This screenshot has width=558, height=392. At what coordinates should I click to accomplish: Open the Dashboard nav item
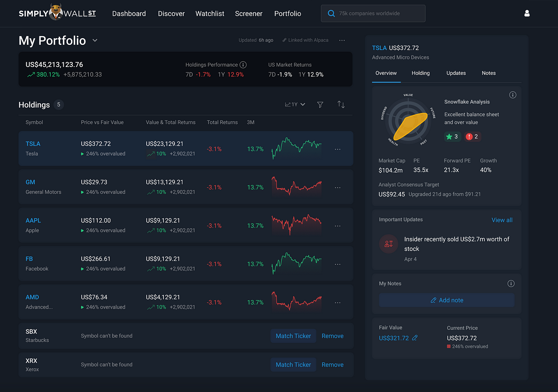coord(129,14)
